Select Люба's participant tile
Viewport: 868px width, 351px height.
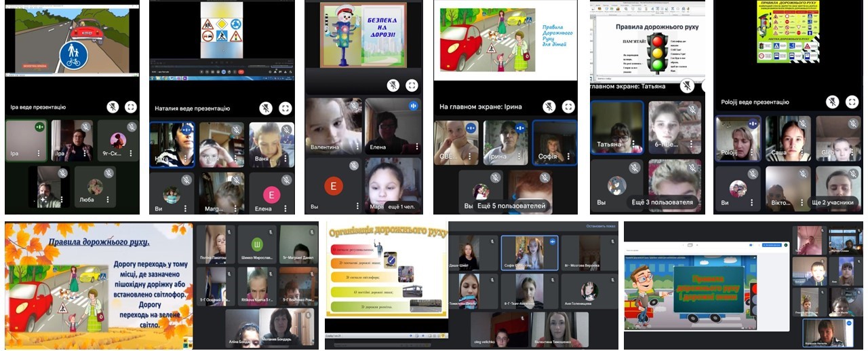94,187
